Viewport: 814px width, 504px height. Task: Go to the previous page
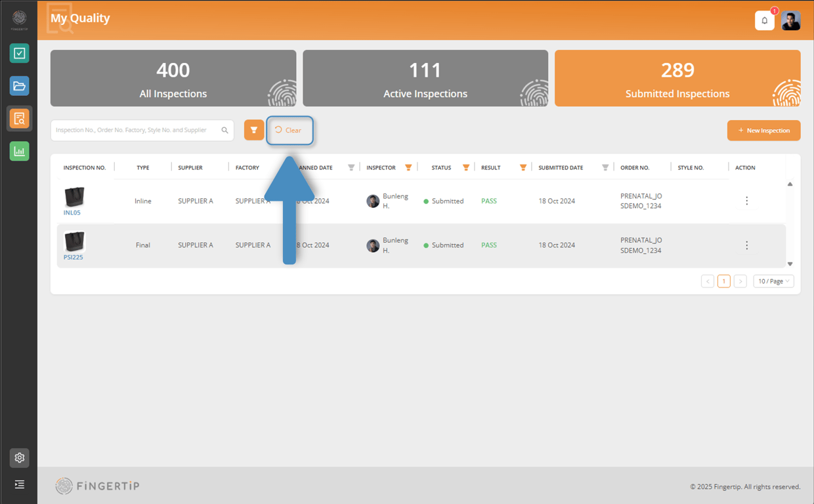click(708, 281)
